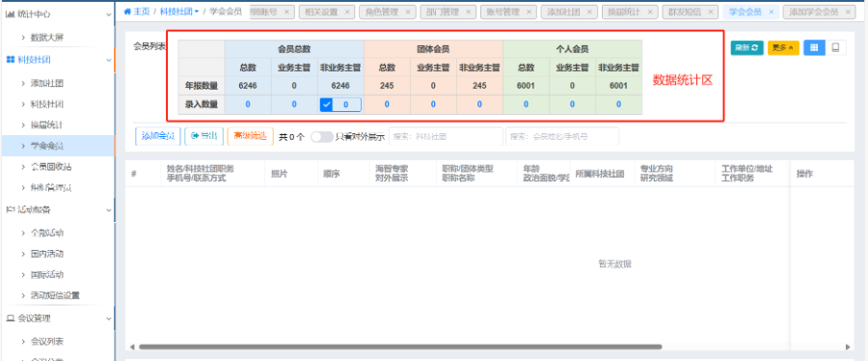
Task: Open 数据大屏 in the sidebar
Action: [x=47, y=38]
